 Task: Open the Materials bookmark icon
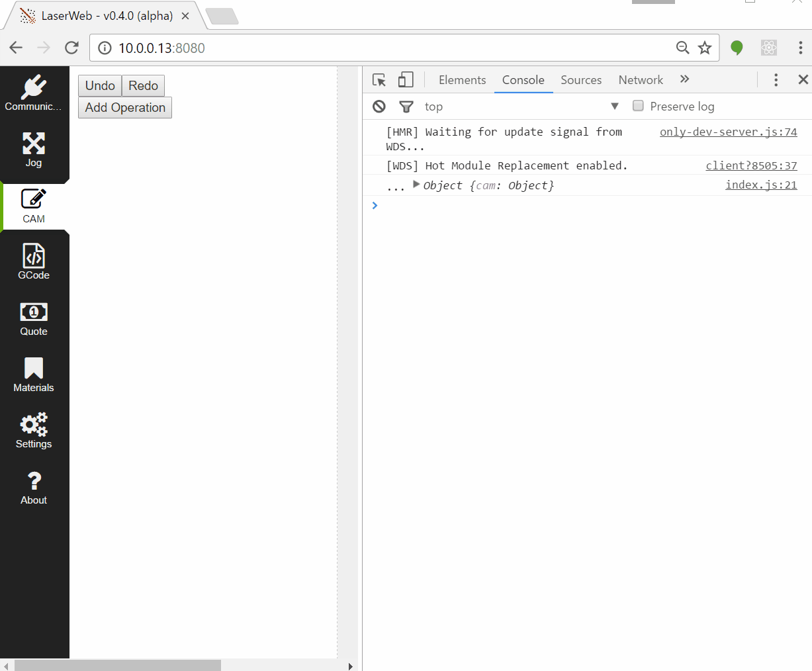coord(34,368)
